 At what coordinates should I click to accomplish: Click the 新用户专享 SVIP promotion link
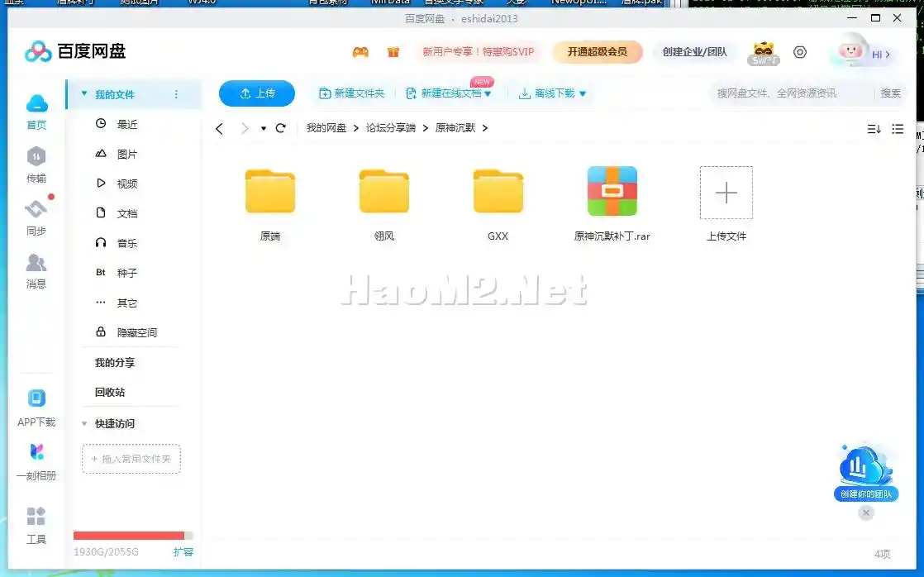[x=478, y=52]
